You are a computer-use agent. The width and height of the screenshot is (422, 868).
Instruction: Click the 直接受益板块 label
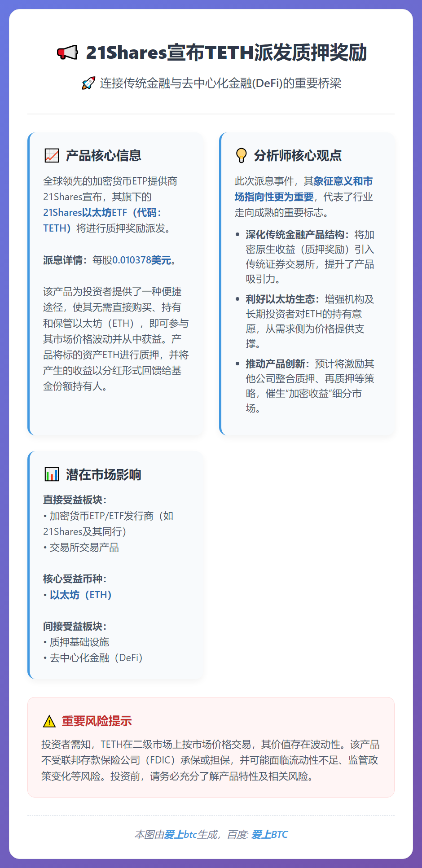click(x=75, y=500)
